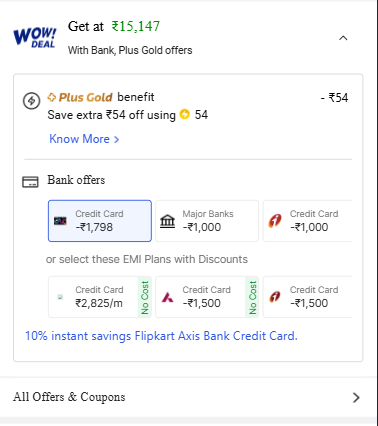This screenshot has height=426, width=378.
Task: Click the Plus Gold lightning circle icon
Action: 31,100
